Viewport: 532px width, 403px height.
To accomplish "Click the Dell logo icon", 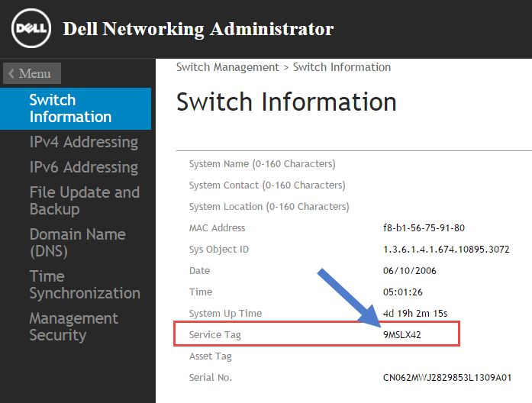I will tap(31, 28).
